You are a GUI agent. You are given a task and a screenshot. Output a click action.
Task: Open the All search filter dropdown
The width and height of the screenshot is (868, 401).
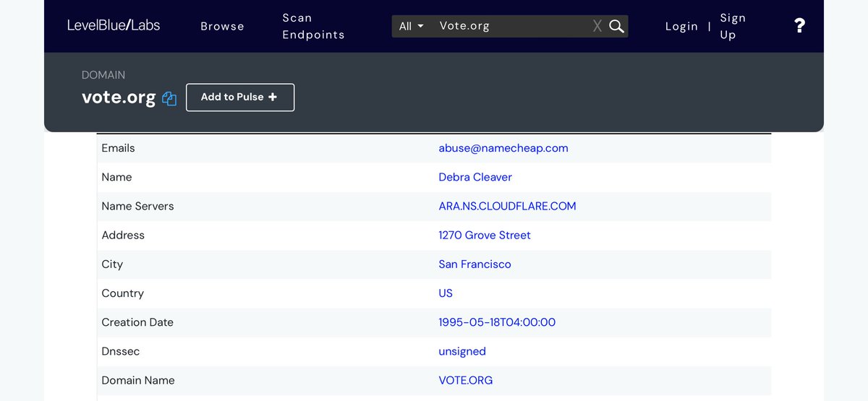[x=412, y=26]
